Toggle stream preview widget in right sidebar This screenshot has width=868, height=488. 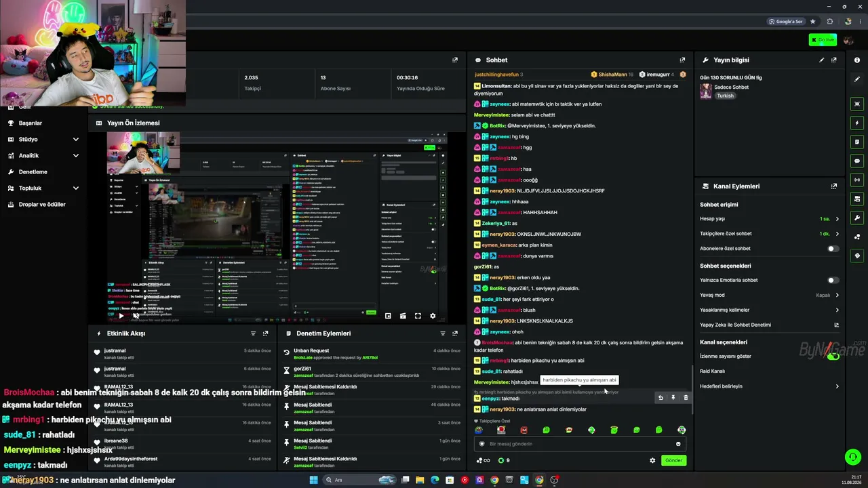click(x=857, y=104)
